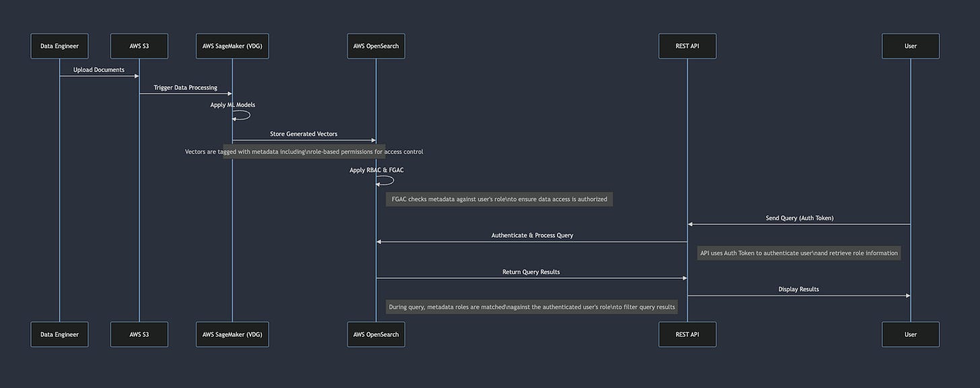Click the top Data Engineer participant box

click(59, 46)
